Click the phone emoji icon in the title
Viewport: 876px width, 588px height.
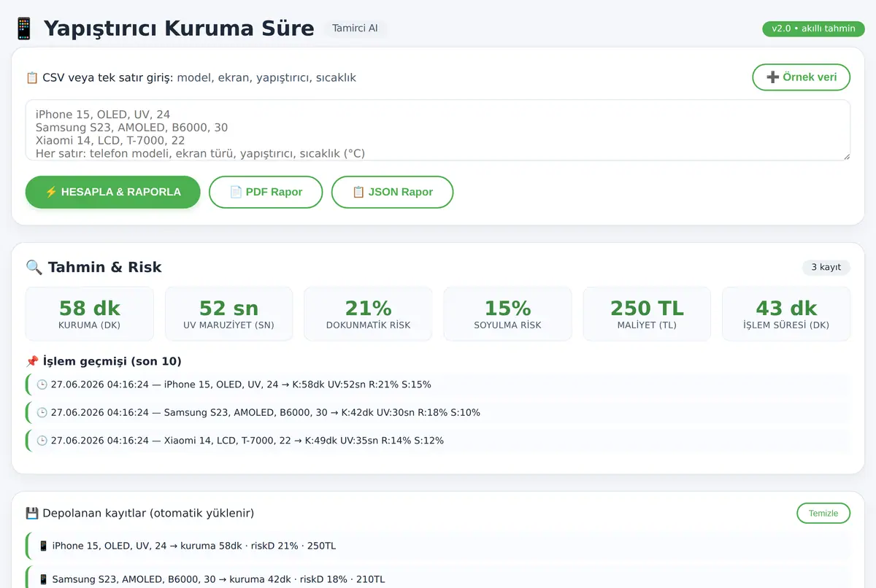point(23,28)
